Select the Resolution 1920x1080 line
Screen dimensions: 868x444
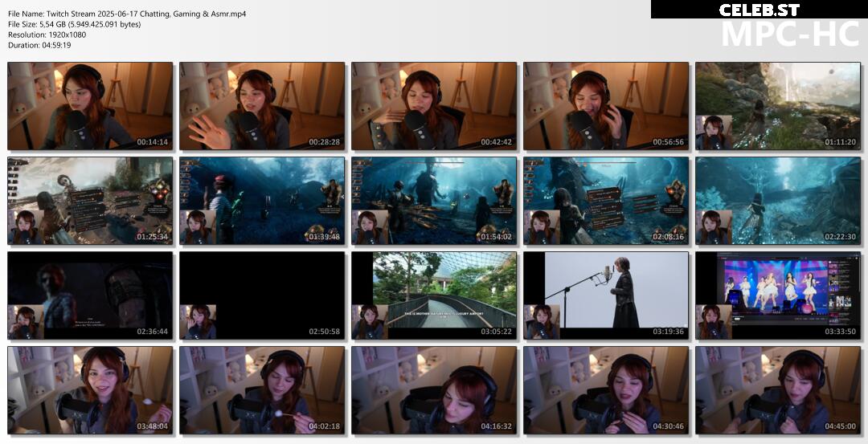[x=47, y=35]
